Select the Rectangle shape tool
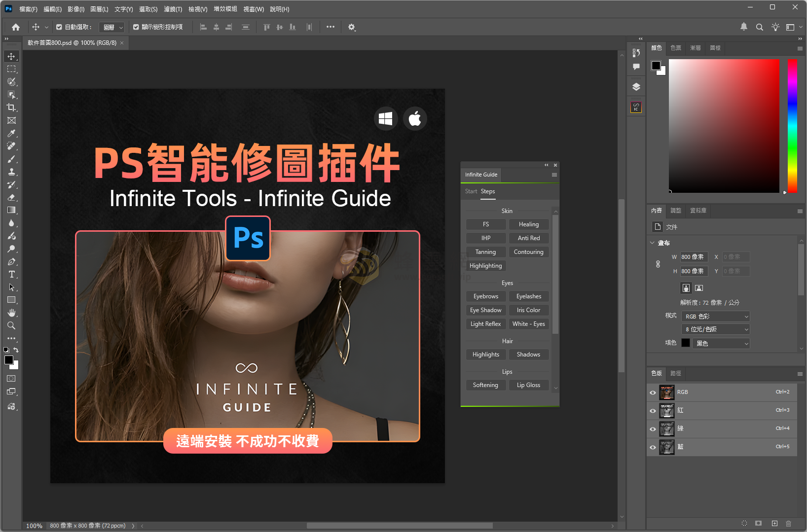The image size is (807, 532). pyautogui.click(x=11, y=300)
